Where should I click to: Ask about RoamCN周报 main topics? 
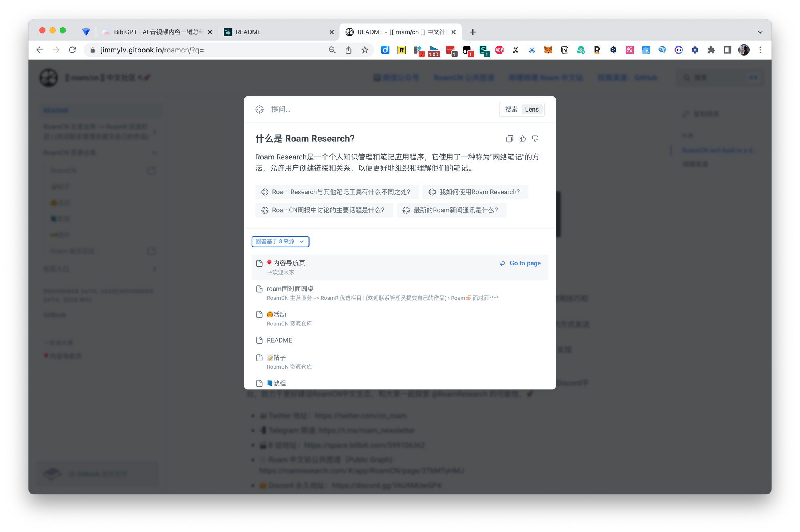click(324, 210)
